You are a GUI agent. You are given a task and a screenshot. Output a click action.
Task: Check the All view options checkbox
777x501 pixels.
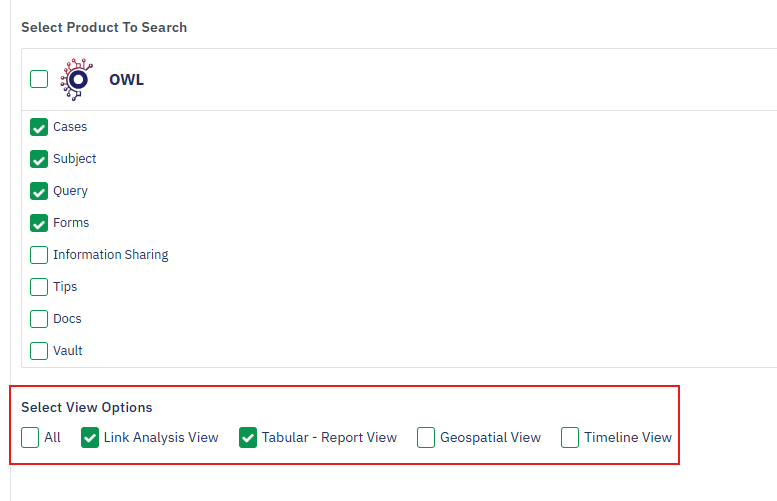click(30, 437)
